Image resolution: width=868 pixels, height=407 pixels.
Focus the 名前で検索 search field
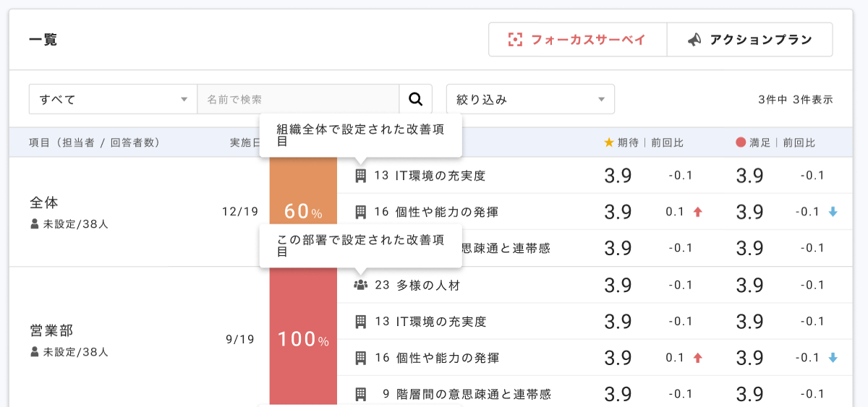pos(297,99)
